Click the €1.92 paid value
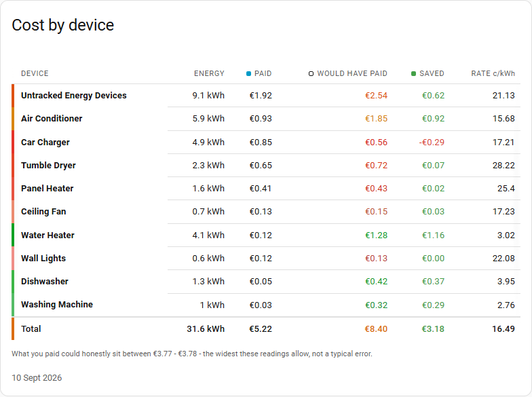 click(261, 96)
